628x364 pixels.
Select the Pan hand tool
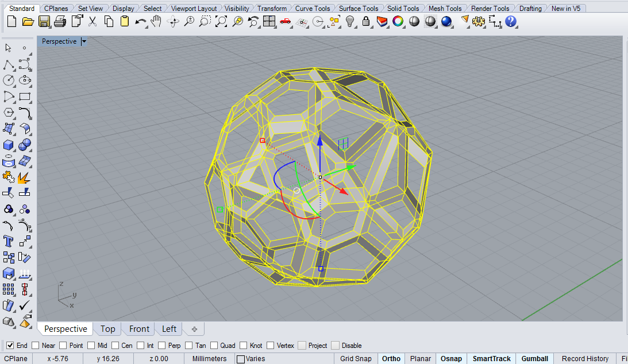point(156,21)
